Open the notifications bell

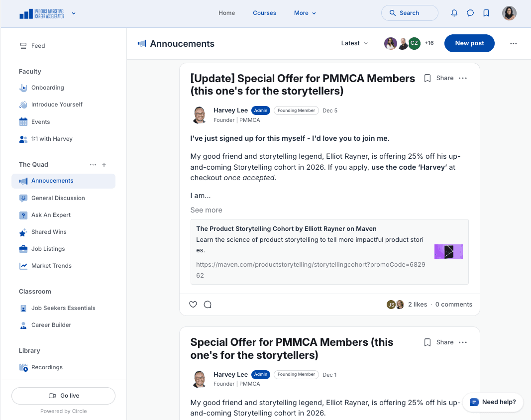[454, 13]
